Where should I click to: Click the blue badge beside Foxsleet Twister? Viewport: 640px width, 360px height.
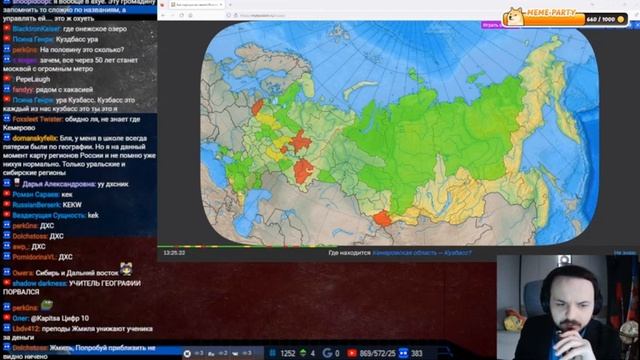(7, 119)
